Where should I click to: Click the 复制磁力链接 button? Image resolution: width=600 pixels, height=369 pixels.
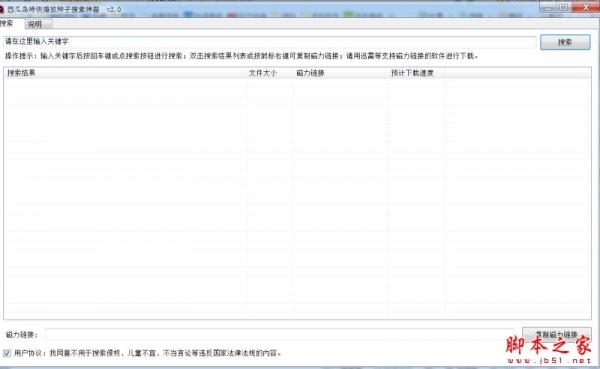(557, 334)
